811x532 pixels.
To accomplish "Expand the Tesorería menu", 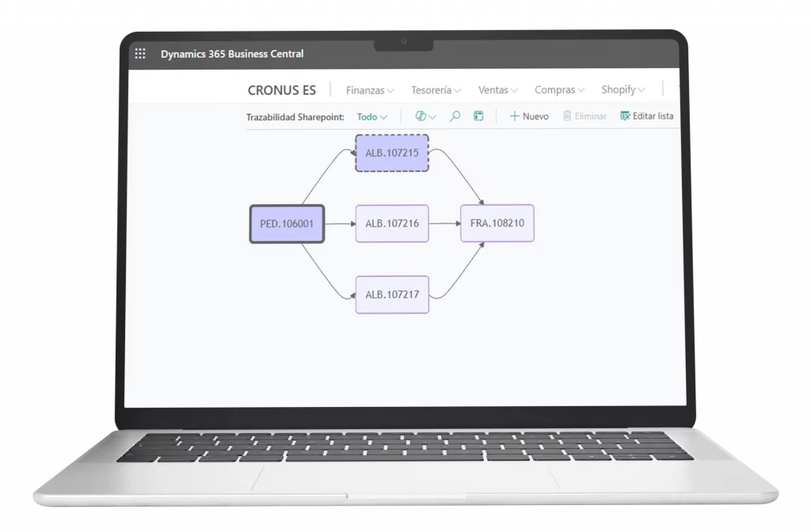I will (436, 90).
